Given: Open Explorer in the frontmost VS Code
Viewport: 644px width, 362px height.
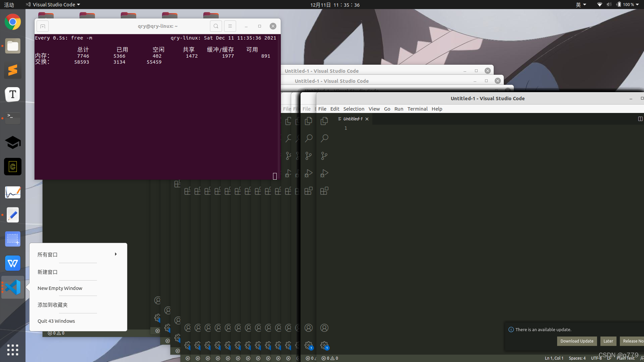Looking at the screenshot, I should pos(324,121).
